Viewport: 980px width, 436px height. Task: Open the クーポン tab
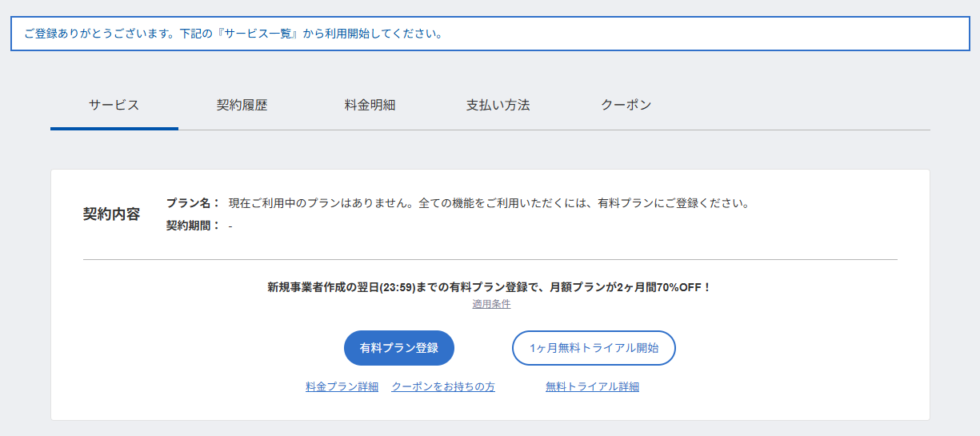pos(626,105)
